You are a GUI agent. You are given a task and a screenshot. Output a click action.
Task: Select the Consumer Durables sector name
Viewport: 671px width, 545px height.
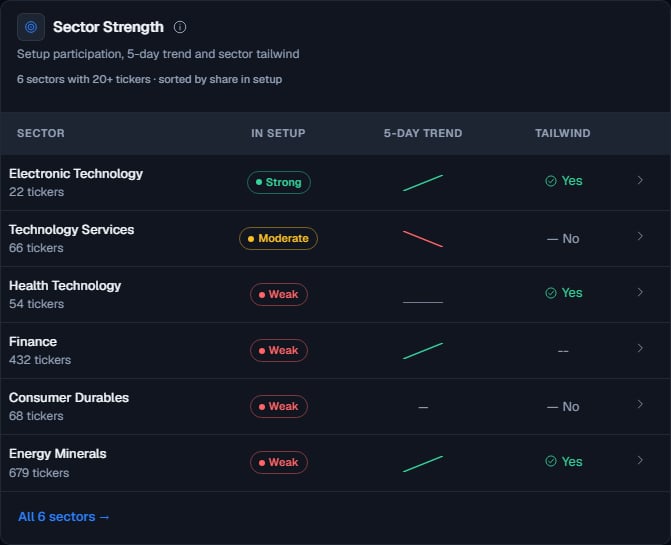click(69, 398)
